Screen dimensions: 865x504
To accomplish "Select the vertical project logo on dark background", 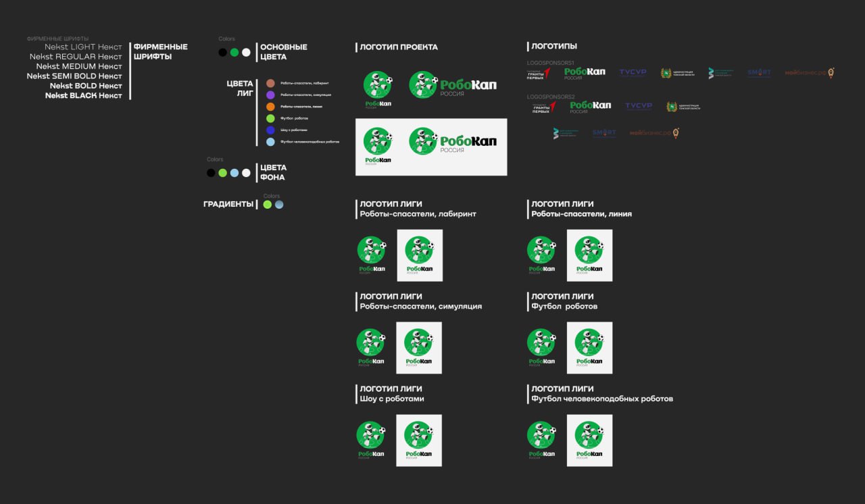I will coord(378,89).
